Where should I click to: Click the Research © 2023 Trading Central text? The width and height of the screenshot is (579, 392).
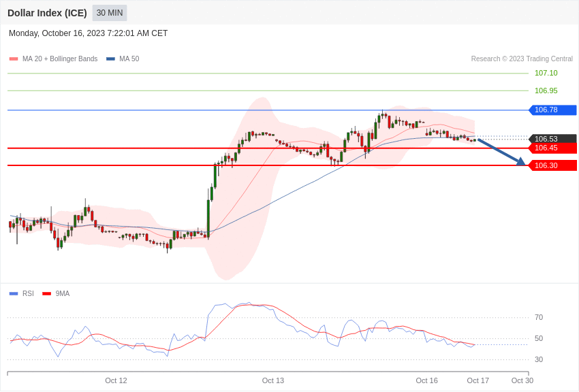(x=522, y=59)
